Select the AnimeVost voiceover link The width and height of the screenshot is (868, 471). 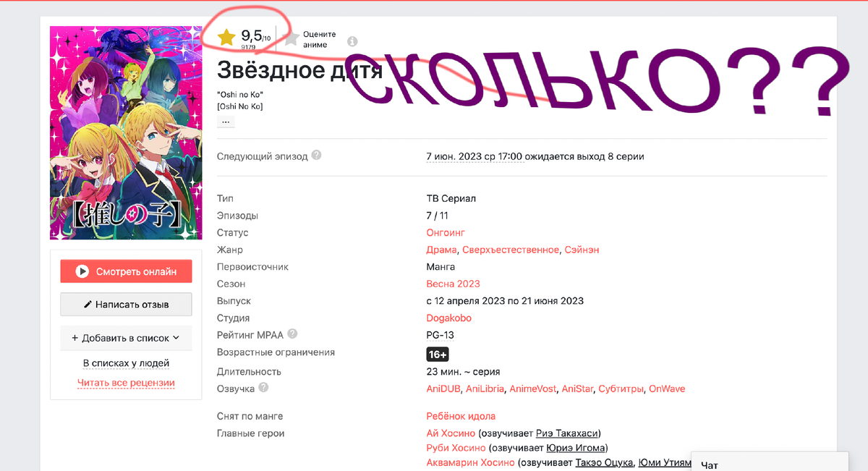(533, 389)
